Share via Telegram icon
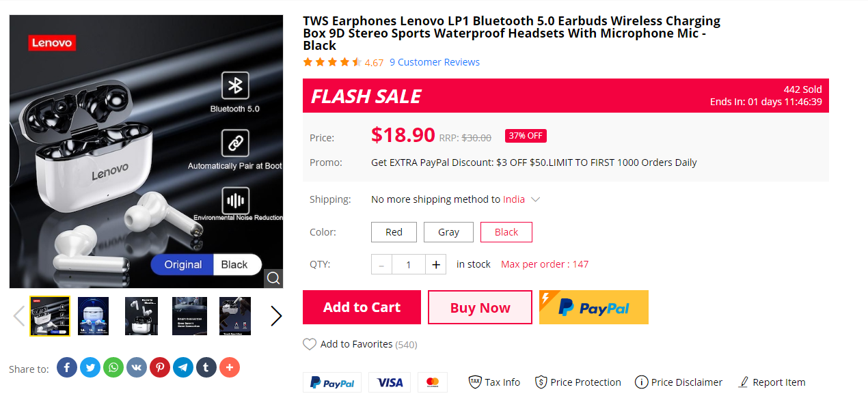 click(182, 368)
